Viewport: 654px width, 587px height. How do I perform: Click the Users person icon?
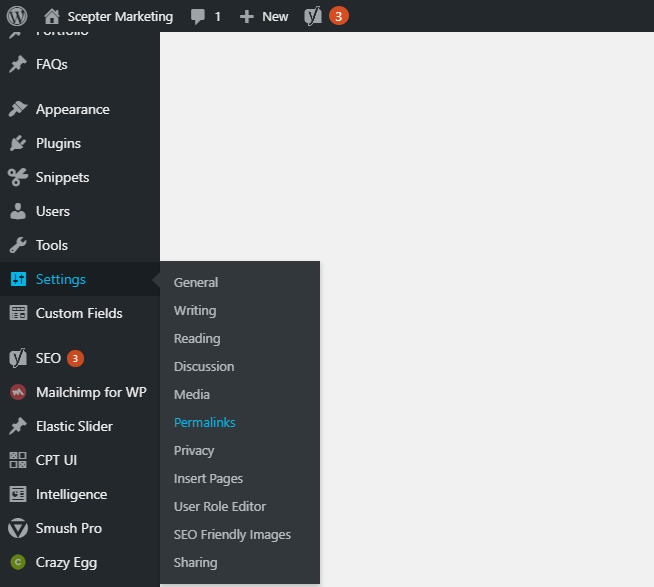click(x=18, y=211)
